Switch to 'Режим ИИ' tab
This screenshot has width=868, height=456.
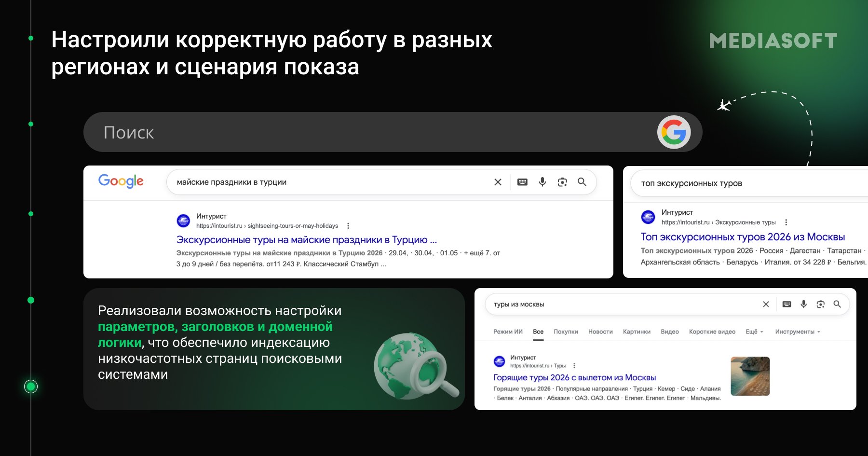508,332
